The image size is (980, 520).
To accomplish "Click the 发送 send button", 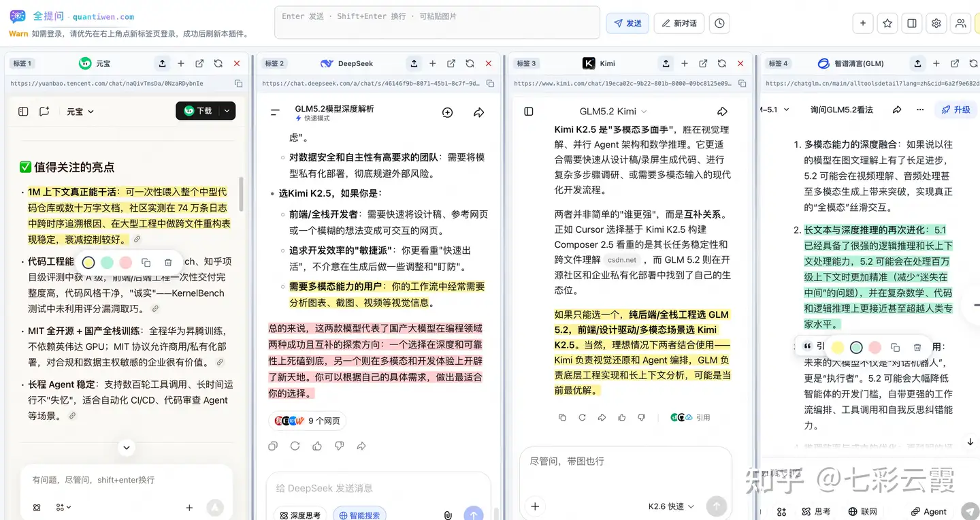I will click(627, 23).
